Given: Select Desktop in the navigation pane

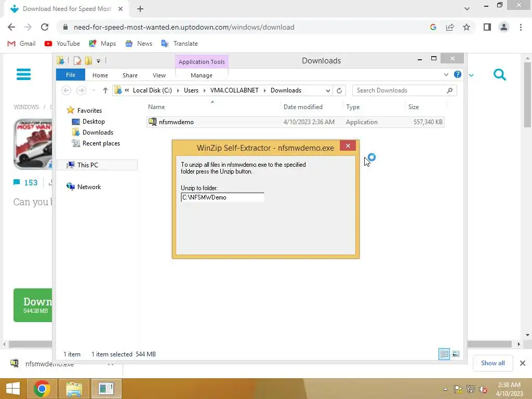Looking at the screenshot, I should coord(94,122).
